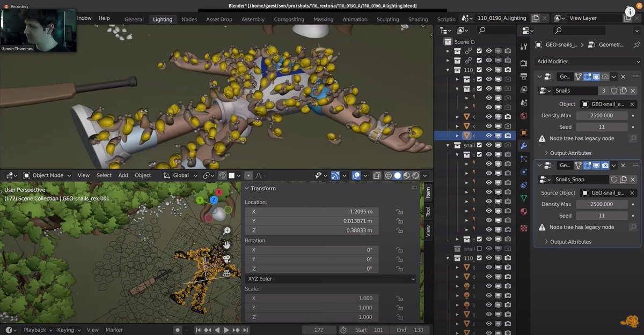Open the Tool properties tab icon
Screen dimensions: 644x335
tap(524, 47)
